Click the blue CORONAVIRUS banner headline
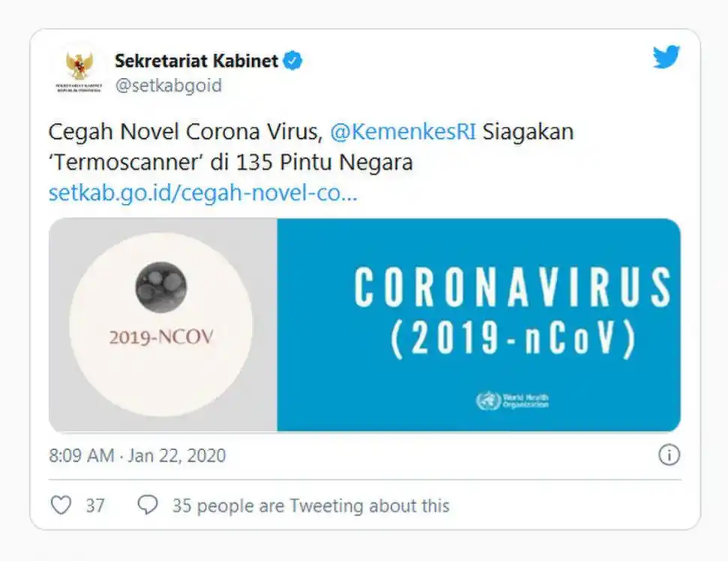 (513, 287)
